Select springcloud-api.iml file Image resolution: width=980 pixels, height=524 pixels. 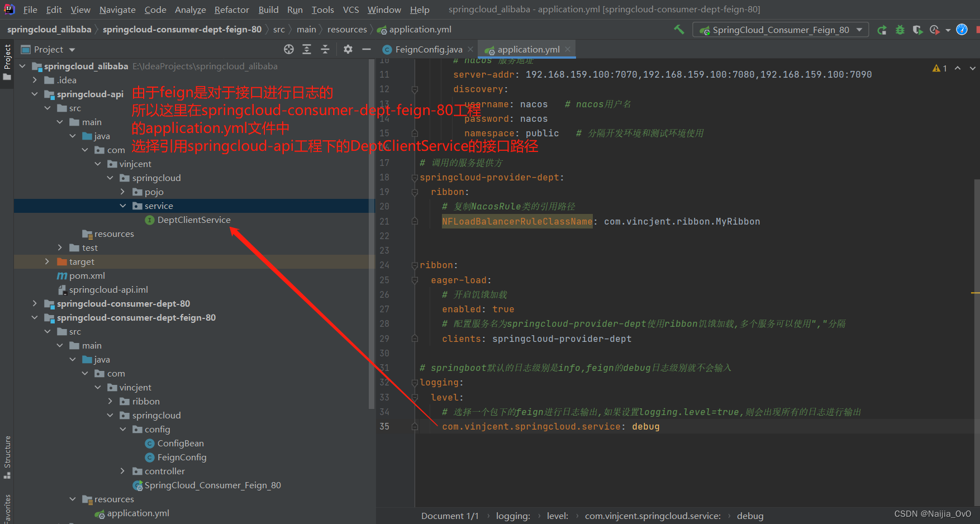[108, 289]
